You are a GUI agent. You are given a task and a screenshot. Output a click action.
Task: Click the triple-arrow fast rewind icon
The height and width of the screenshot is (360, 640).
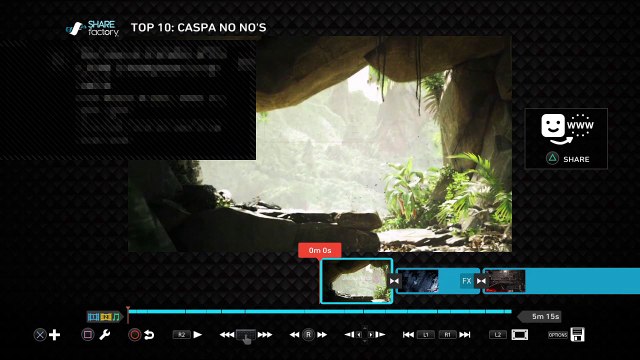[x=227, y=335]
